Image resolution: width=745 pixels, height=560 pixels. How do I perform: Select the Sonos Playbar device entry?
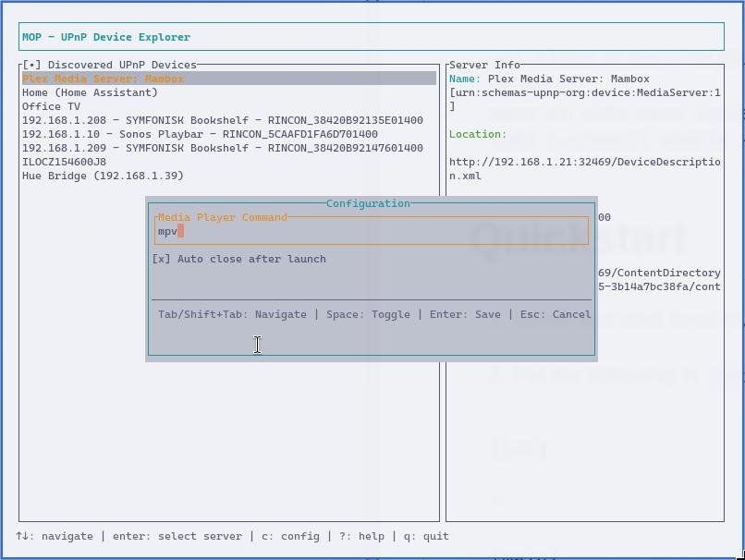(200, 134)
